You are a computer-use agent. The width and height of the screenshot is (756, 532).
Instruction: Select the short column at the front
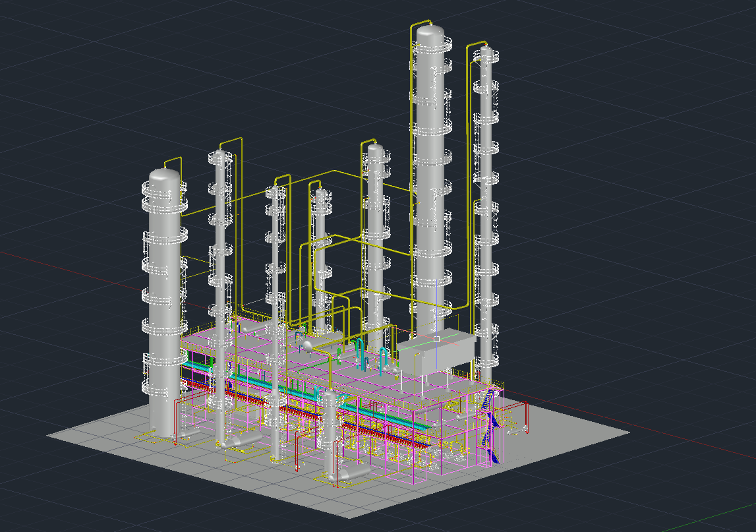click(x=330, y=434)
